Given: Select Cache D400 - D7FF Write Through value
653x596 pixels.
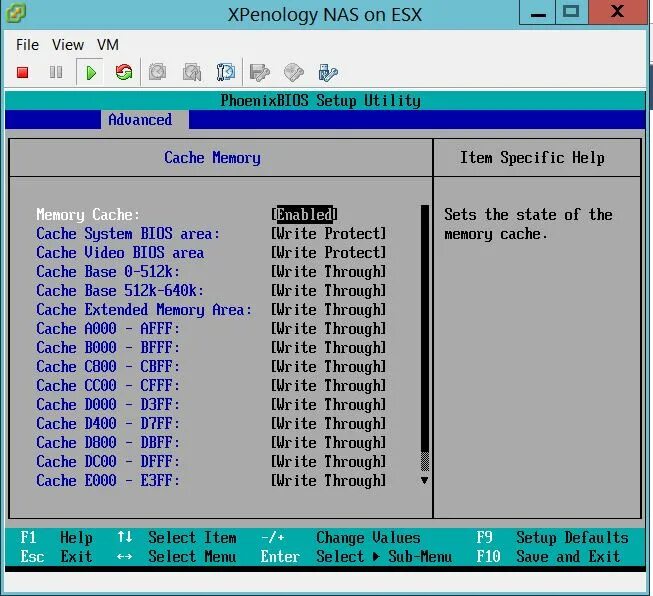Looking at the screenshot, I should (x=329, y=424).
